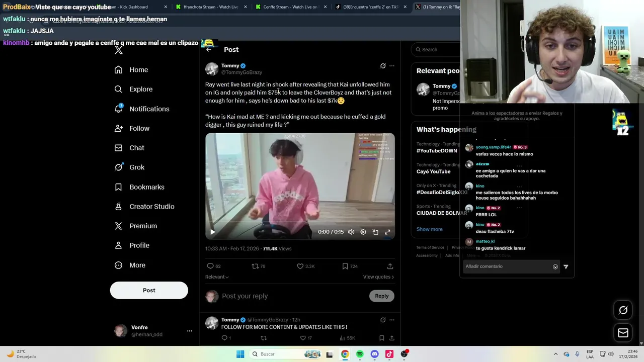The width and height of the screenshot is (644, 362).
Task: Click the reply icon showing 1 reply
Action: pyautogui.click(x=224, y=338)
